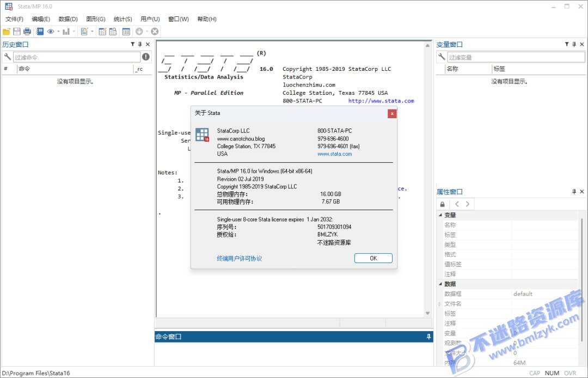Viewport: 588px width, 378px height.
Task: Open www.stata.com link in About dialog
Action: 334,154
